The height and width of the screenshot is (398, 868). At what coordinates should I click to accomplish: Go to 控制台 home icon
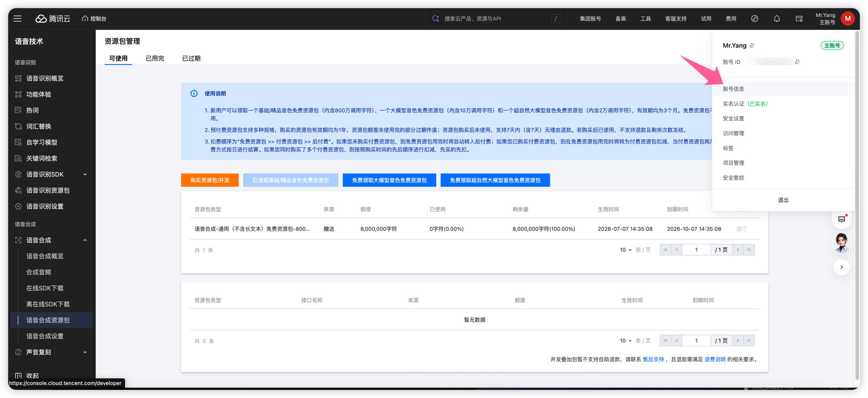pyautogui.click(x=85, y=18)
